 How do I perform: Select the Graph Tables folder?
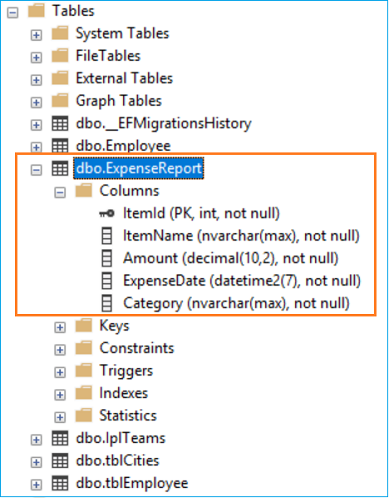[x=119, y=101]
